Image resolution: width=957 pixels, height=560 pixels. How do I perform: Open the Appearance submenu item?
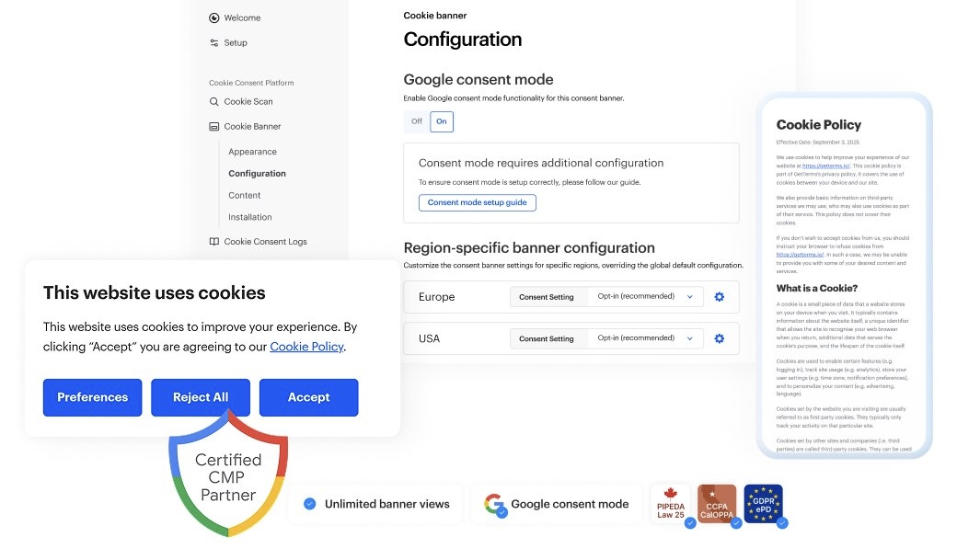coord(252,152)
